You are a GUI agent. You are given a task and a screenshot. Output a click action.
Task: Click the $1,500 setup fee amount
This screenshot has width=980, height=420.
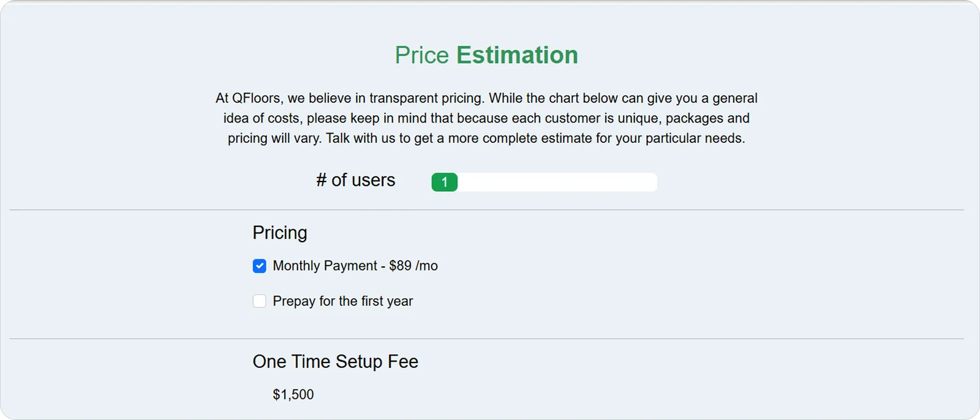pyautogui.click(x=293, y=394)
